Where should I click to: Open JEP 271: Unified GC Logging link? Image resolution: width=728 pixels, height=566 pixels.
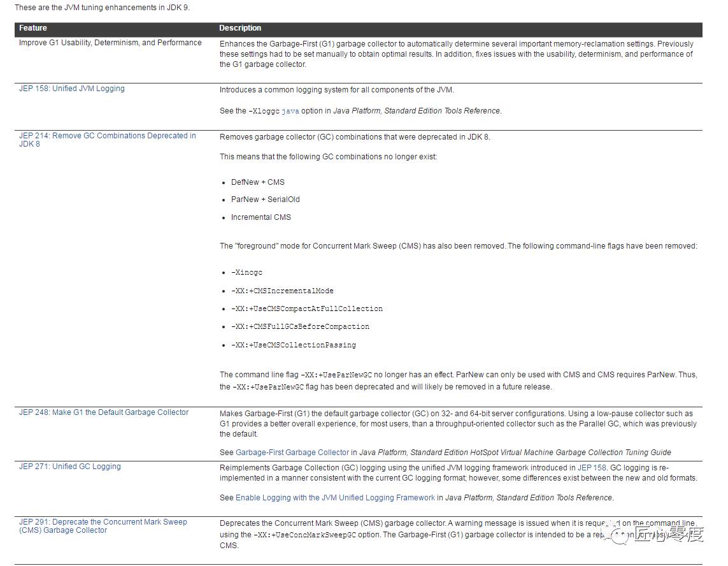(69, 466)
